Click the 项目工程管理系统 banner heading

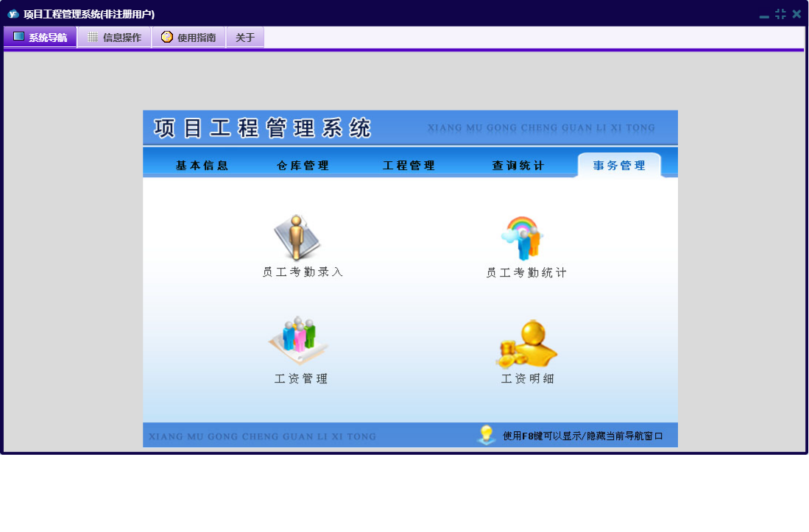pyautogui.click(x=263, y=128)
